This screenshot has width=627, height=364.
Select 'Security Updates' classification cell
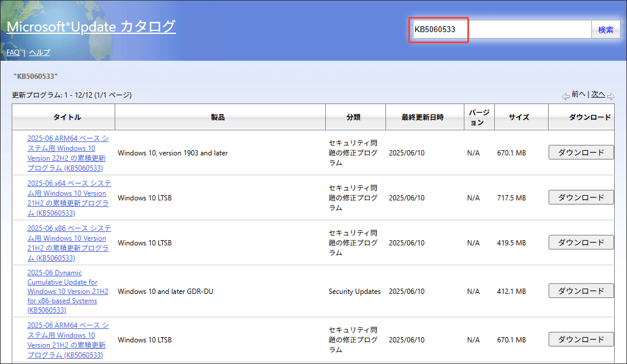point(354,292)
